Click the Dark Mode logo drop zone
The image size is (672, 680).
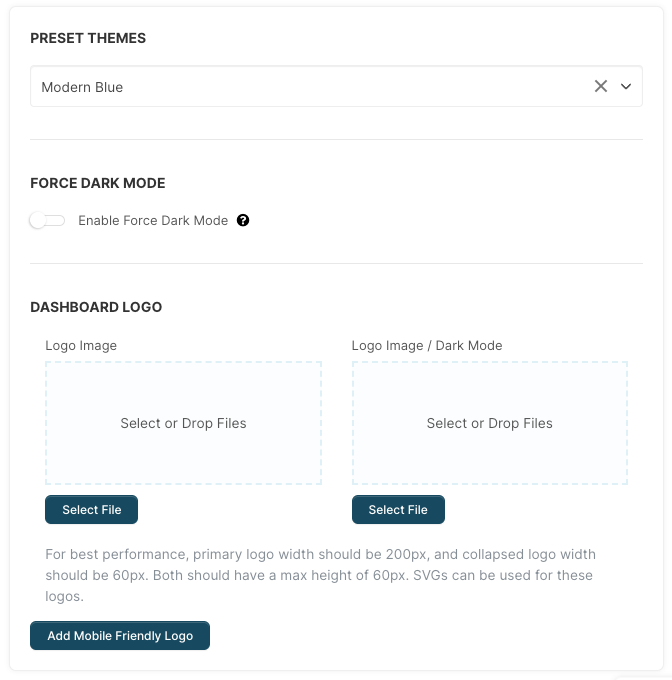click(x=489, y=423)
